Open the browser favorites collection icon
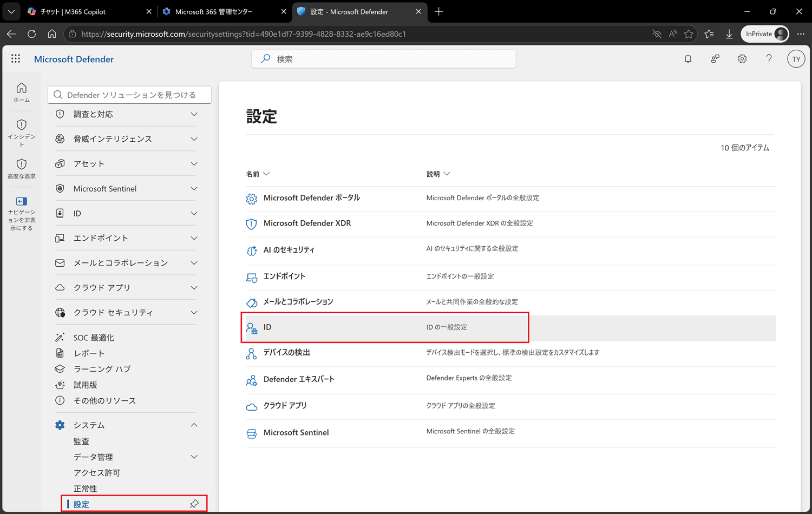 pyautogui.click(x=709, y=34)
